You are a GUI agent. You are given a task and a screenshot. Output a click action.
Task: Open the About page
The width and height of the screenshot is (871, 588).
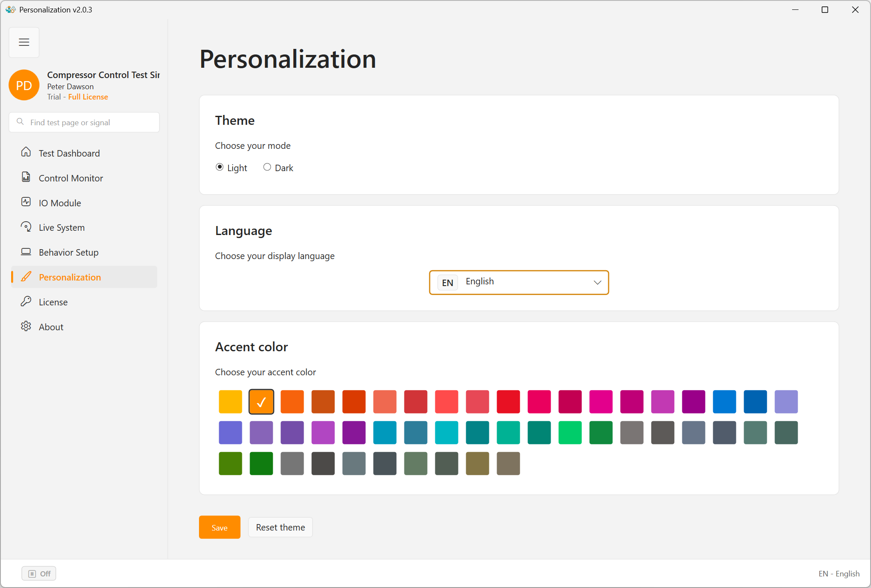84,327
